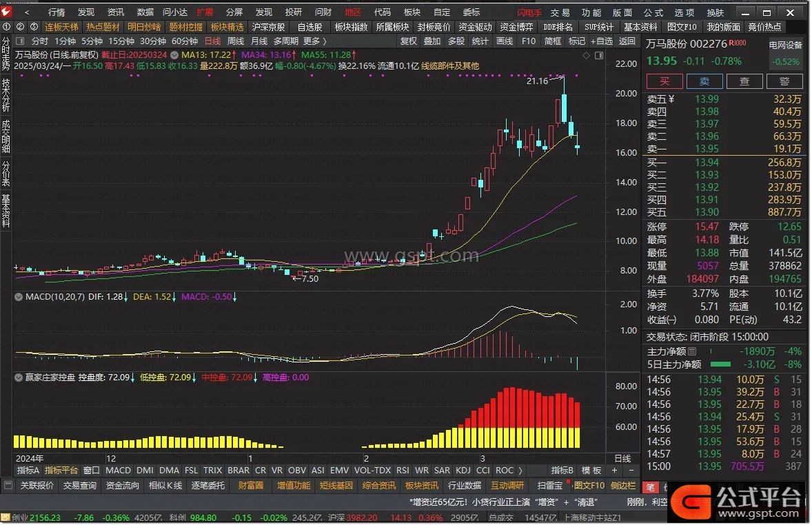Open the 资讯 menu
Viewport: 812px width, 525px height.
coord(116,12)
